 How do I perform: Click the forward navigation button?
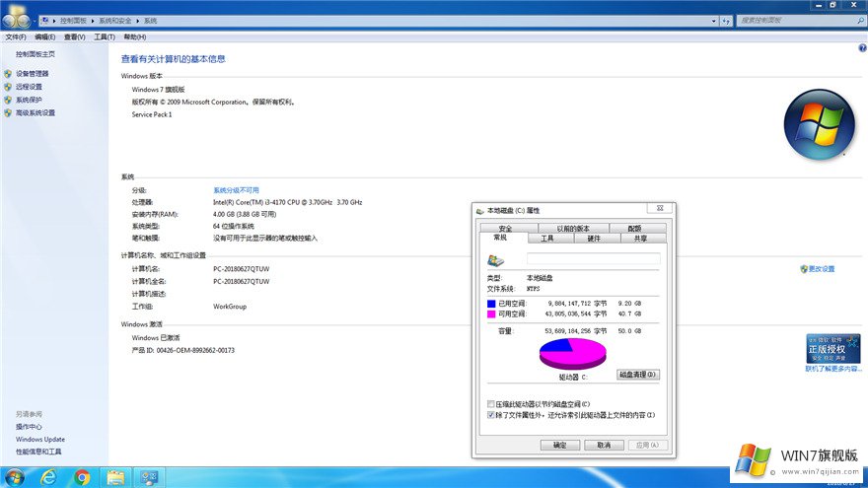(24, 21)
